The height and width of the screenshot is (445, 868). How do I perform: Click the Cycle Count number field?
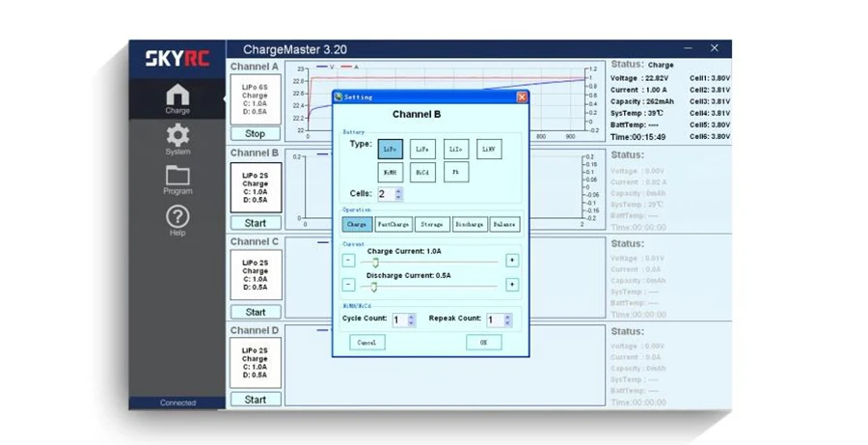399,320
